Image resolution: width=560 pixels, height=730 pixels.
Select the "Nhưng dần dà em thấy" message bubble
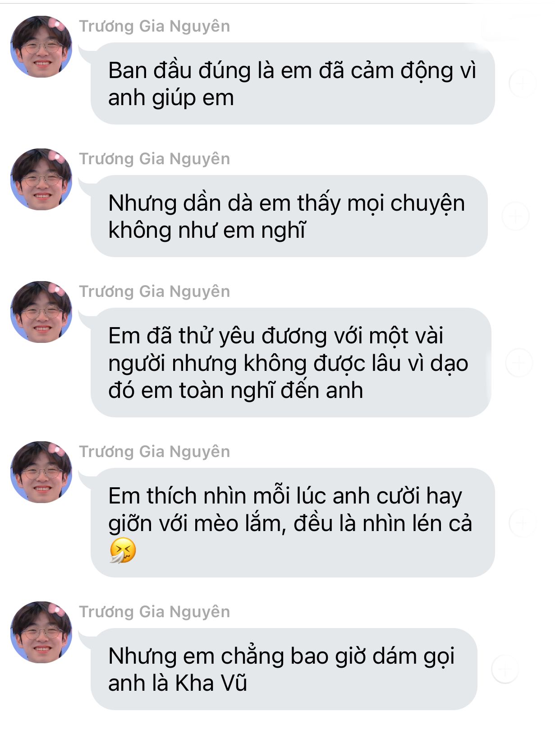(x=289, y=217)
